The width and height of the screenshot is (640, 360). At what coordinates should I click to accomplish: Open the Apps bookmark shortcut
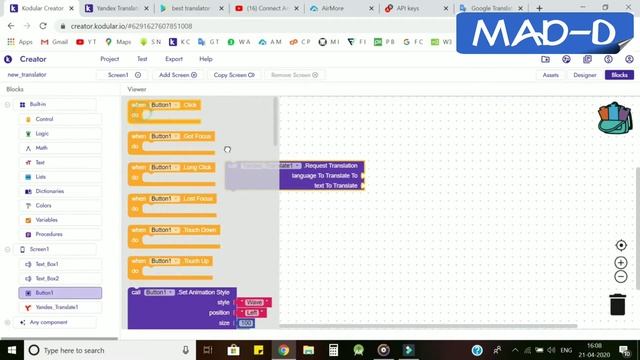point(20,42)
